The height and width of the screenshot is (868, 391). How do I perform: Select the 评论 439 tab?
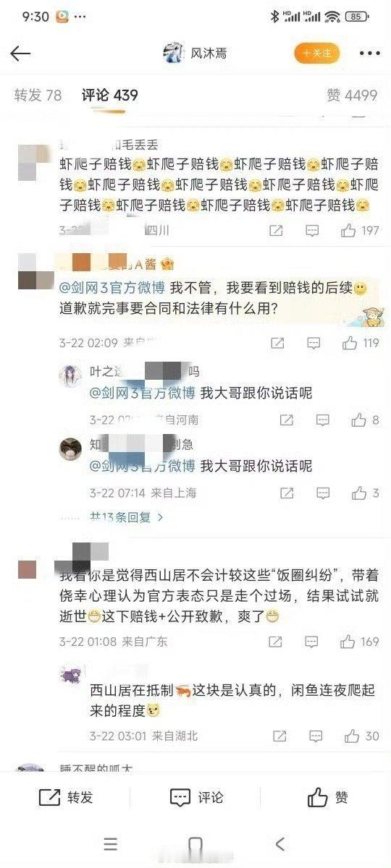(110, 95)
